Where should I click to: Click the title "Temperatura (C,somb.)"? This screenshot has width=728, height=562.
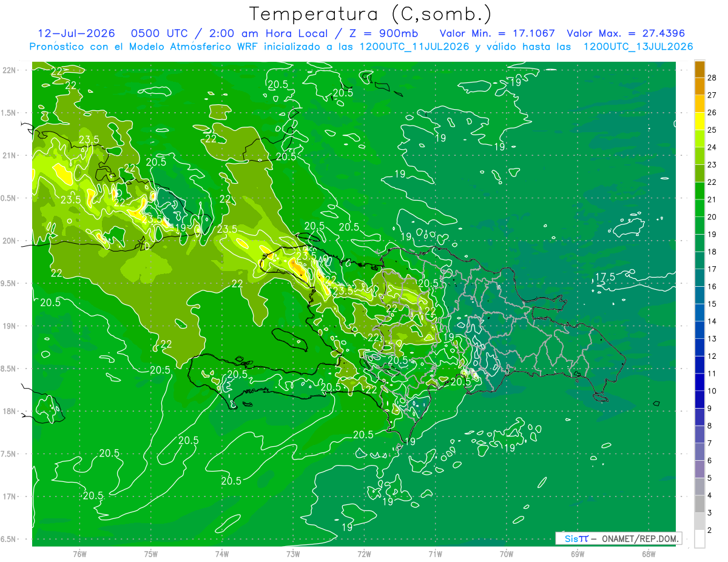(371, 14)
